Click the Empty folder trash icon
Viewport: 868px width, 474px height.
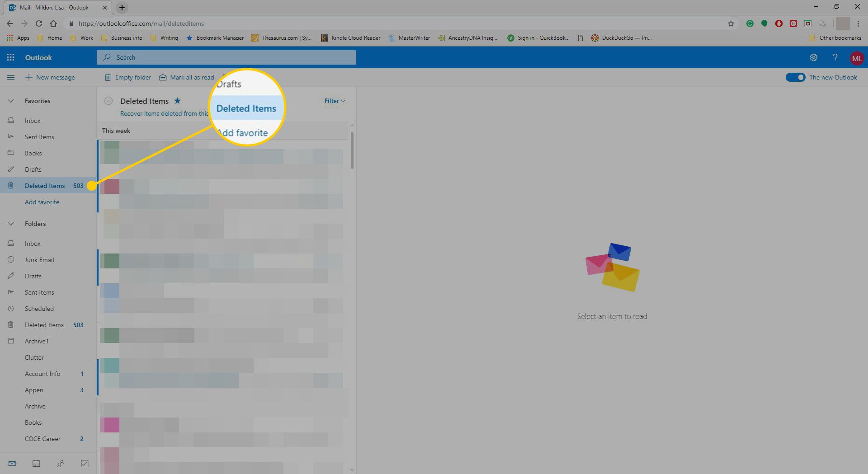pos(108,77)
